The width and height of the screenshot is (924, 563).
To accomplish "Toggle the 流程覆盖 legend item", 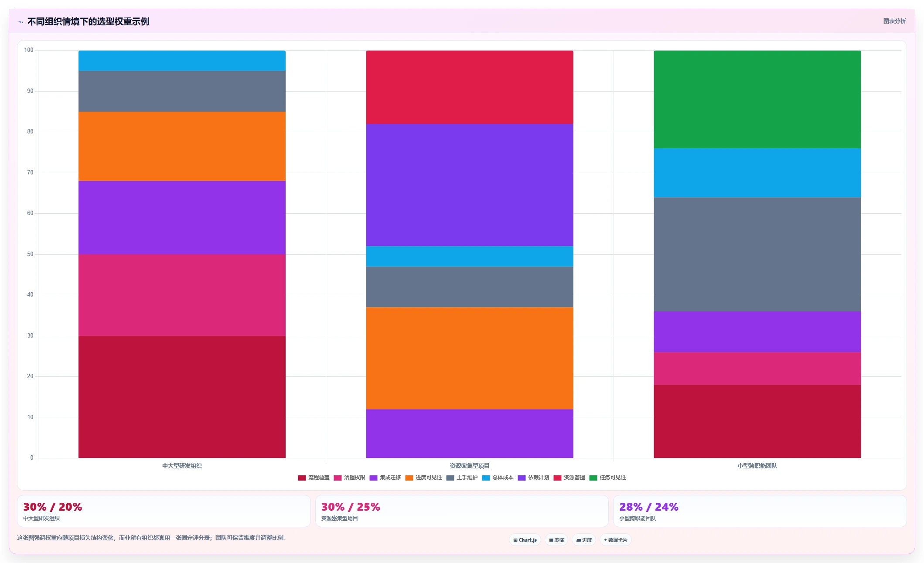I will pos(314,478).
